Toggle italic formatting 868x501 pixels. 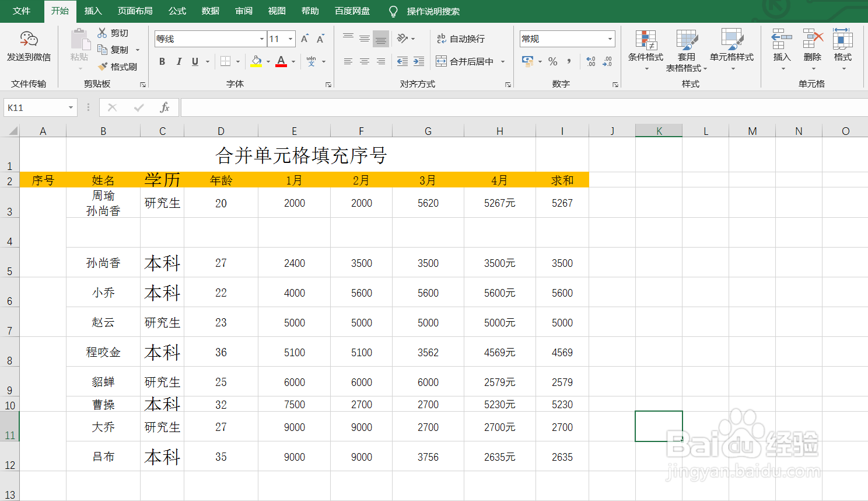179,61
